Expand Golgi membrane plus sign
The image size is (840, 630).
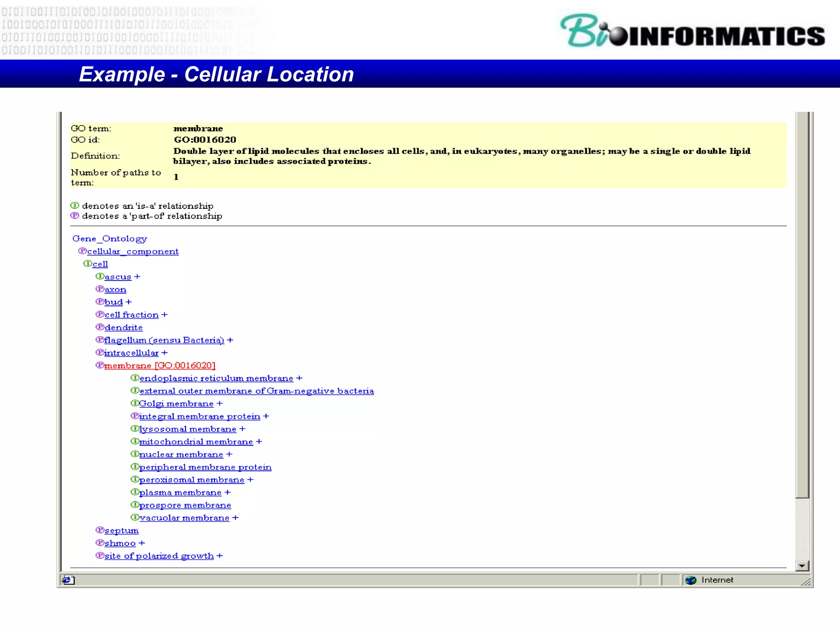[x=219, y=404]
